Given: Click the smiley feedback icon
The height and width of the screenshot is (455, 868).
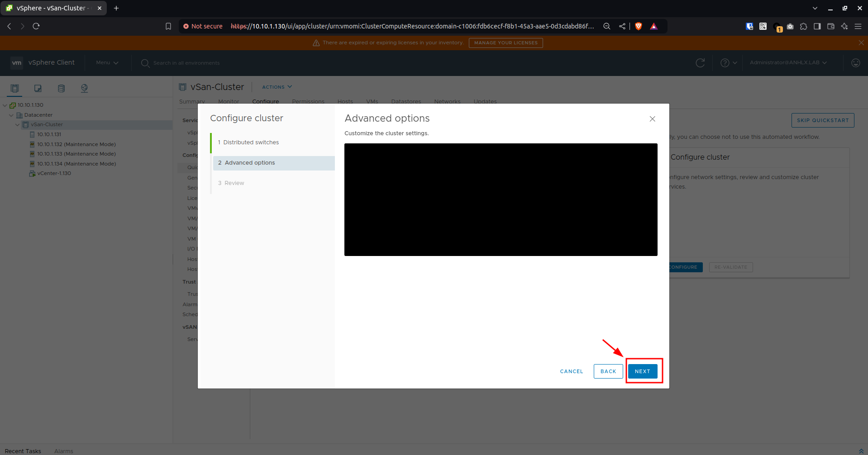Looking at the screenshot, I should pyautogui.click(x=855, y=63).
